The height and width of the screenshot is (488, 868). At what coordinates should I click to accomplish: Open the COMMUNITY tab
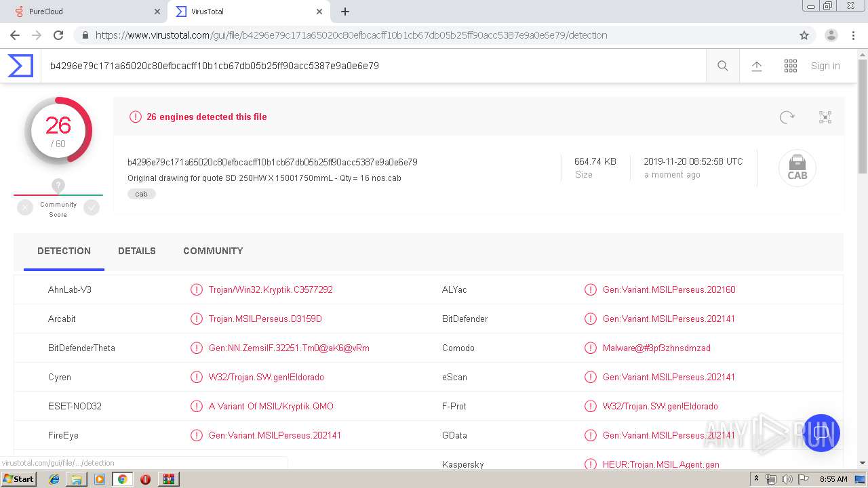tap(213, 251)
